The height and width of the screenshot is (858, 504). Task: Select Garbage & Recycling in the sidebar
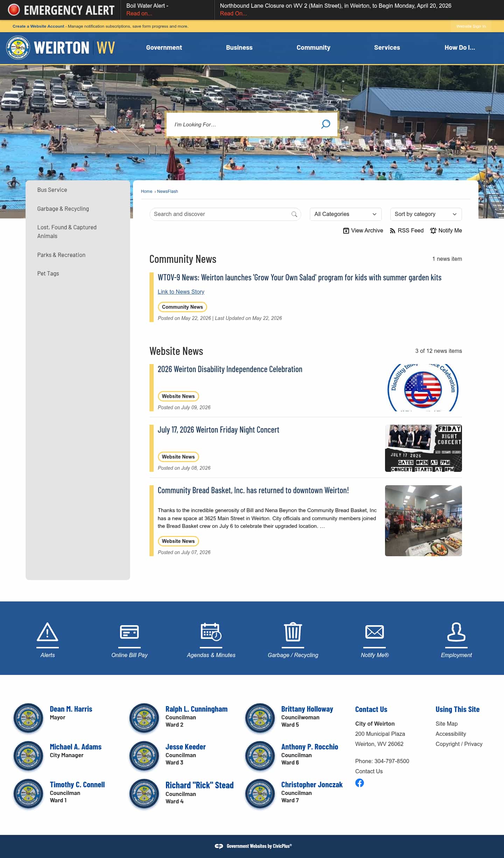(x=63, y=209)
